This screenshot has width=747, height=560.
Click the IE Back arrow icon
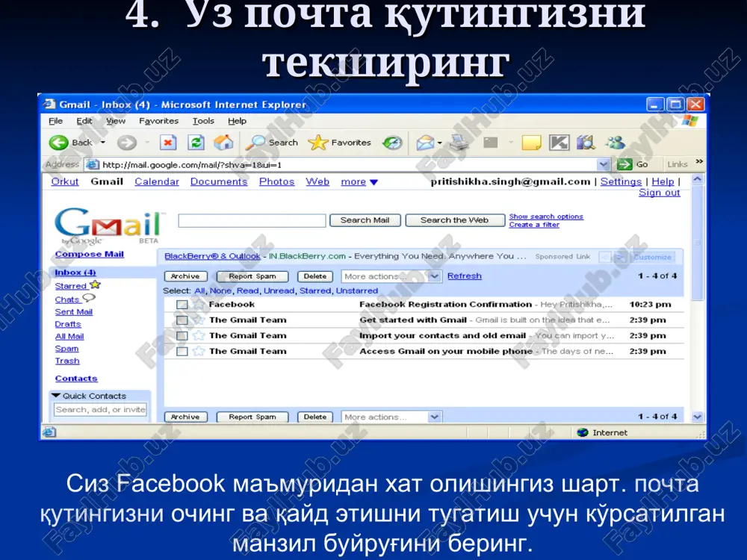click(x=58, y=143)
